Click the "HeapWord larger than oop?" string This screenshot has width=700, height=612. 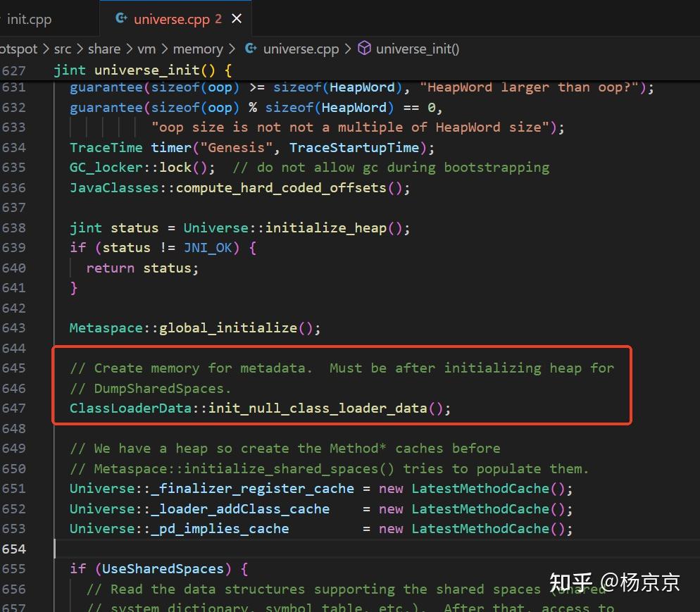point(530,87)
